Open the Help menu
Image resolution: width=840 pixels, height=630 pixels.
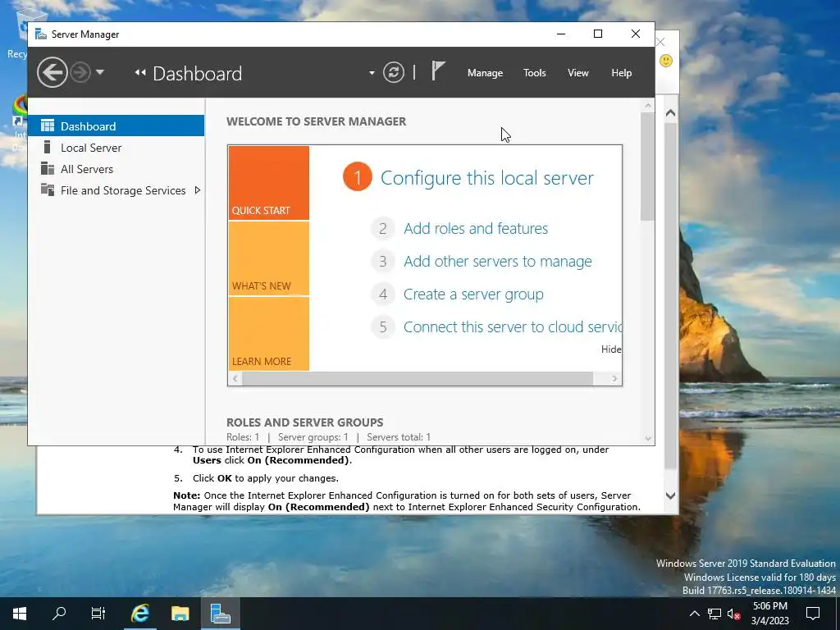pyautogui.click(x=622, y=73)
